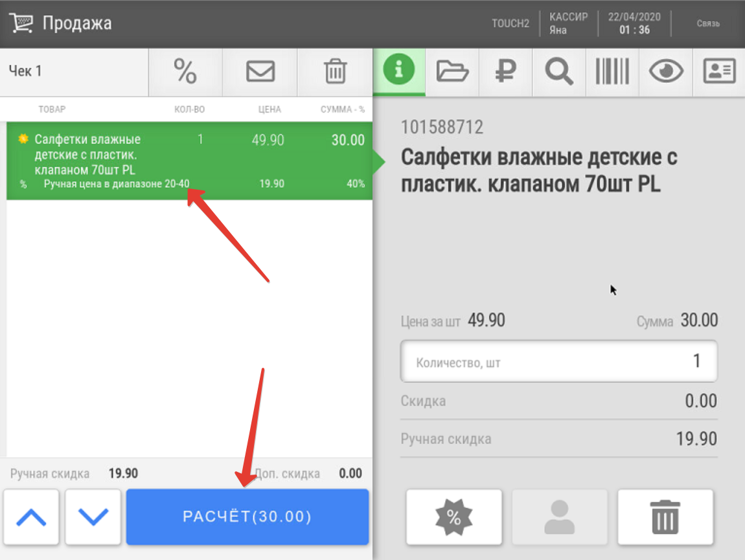Toggle the eye view tab
Viewport: 745px width, 560px height.
click(666, 71)
